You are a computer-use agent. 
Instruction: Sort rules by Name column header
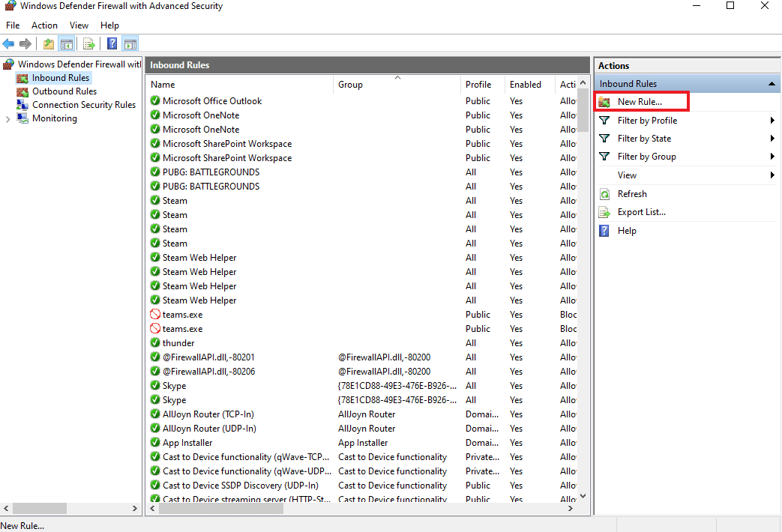tap(239, 85)
